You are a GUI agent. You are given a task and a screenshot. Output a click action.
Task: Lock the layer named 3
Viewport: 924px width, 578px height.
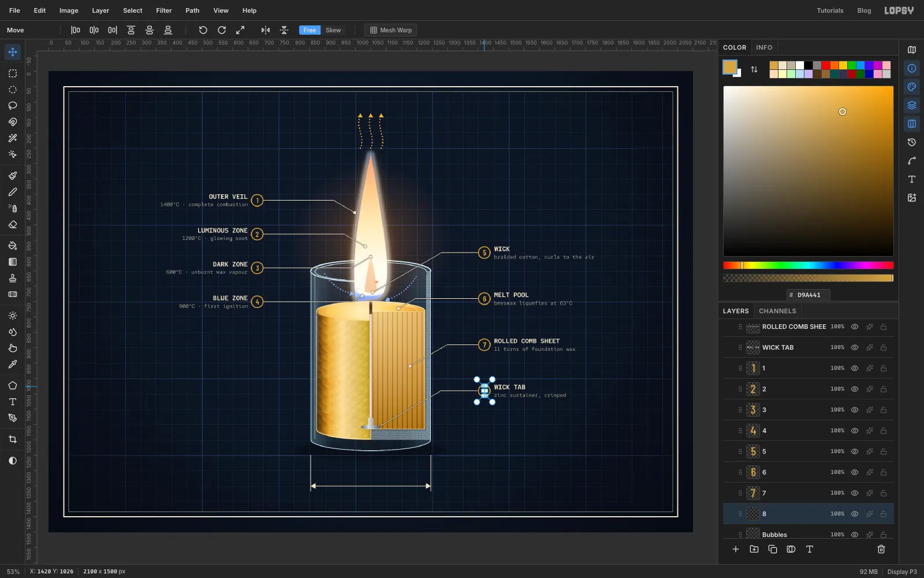(x=884, y=410)
